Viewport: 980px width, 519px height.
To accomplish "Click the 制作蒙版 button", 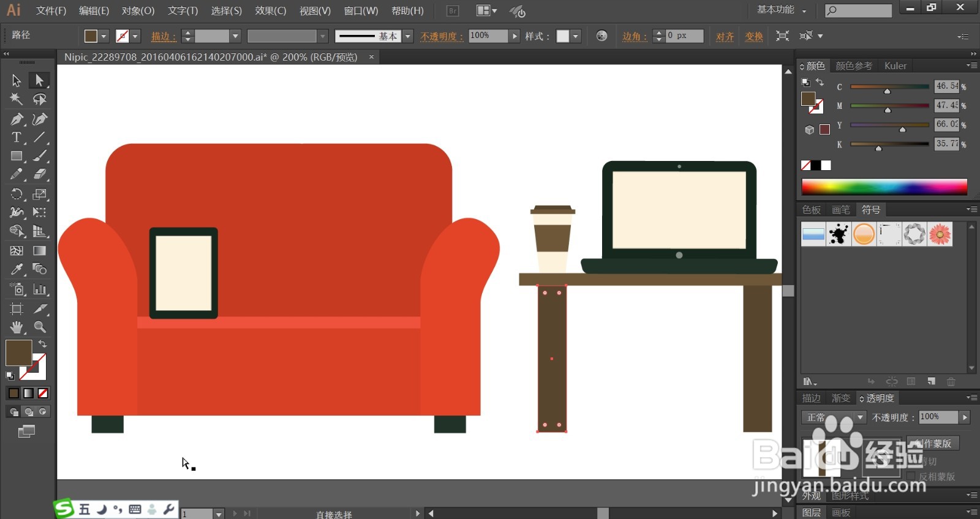I will [933, 443].
